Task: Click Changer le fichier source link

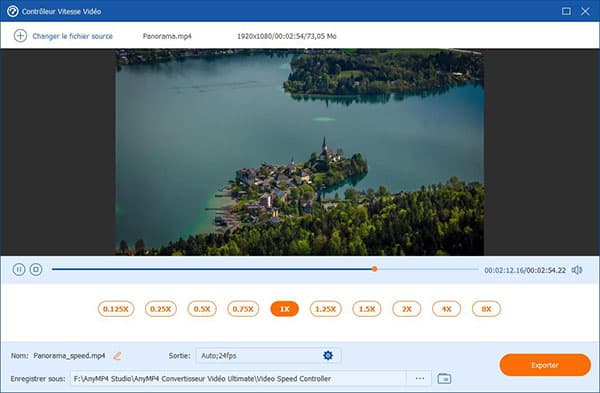Action: tap(72, 36)
